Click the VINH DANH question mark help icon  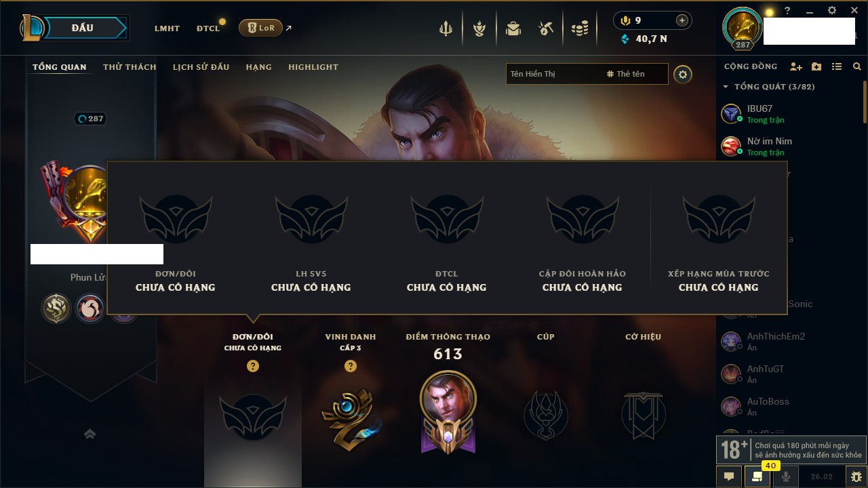(x=351, y=366)
